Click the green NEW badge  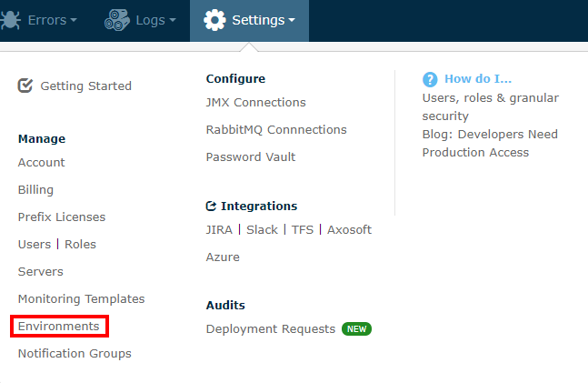pyautogui.click(x=356, y=329)
